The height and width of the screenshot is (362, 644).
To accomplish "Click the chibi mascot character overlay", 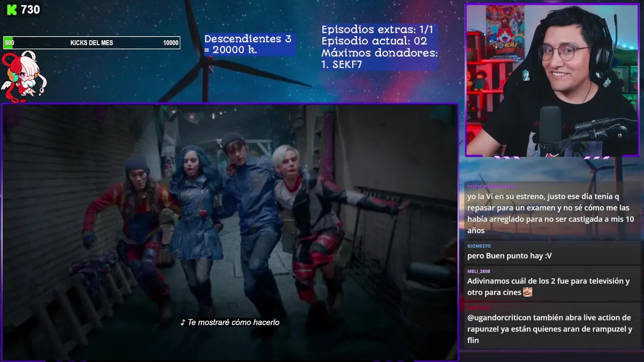I will (23, 76).
